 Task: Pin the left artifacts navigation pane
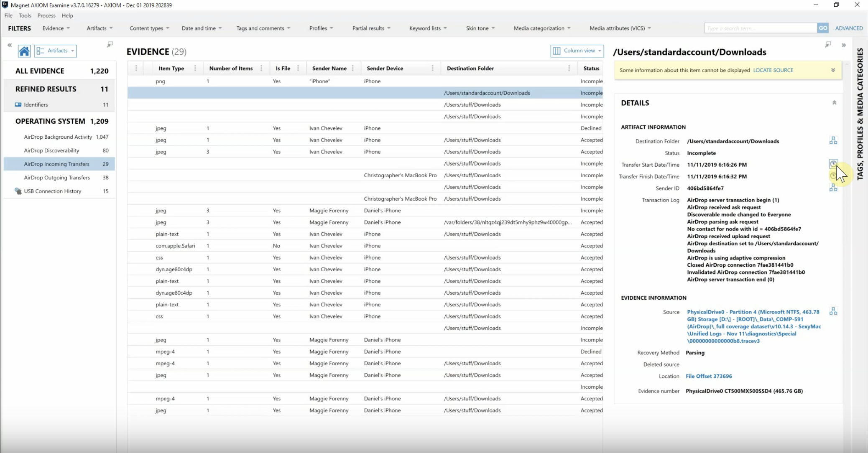coord(110,44)
